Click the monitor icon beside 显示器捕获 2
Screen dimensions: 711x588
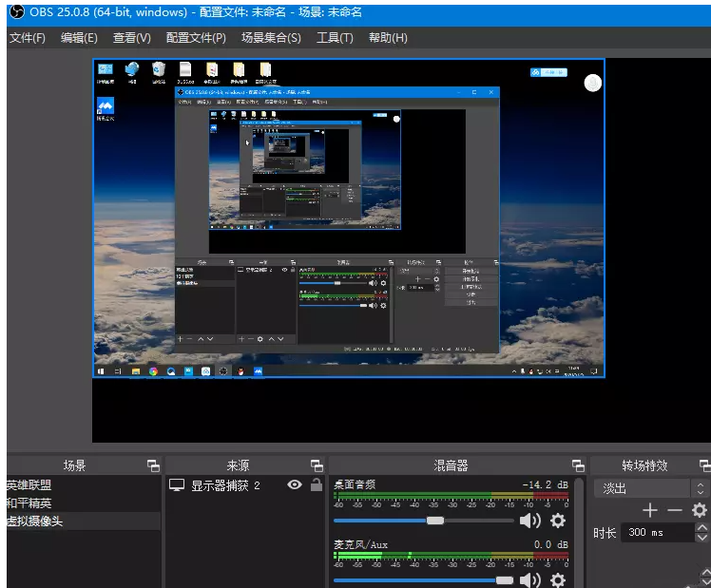pyautogui.click(x=177, y=485)
